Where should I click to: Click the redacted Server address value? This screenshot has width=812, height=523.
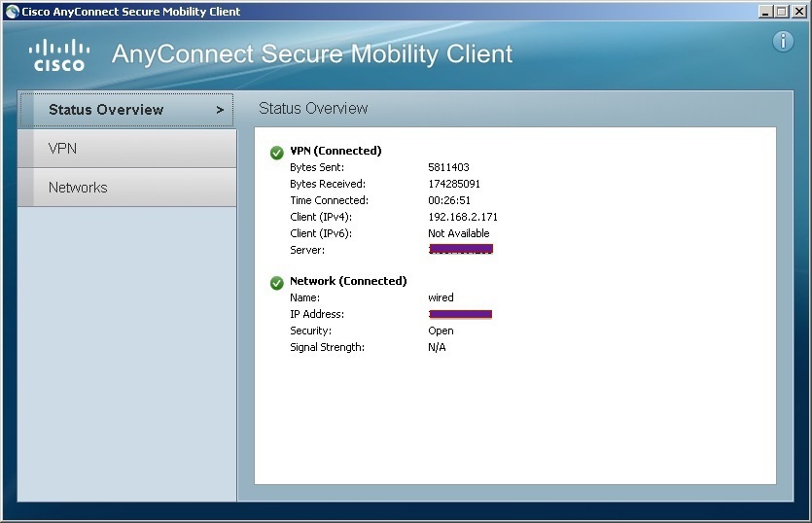coord(461,250)
